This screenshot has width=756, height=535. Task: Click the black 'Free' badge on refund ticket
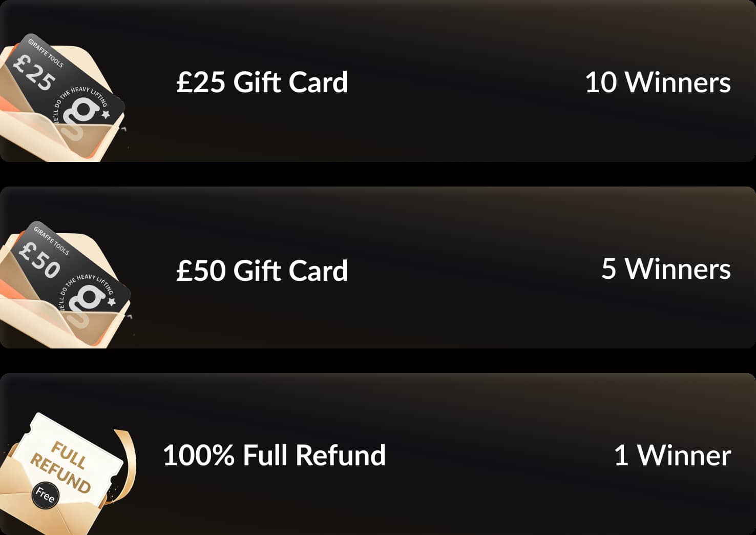point(45,496)
